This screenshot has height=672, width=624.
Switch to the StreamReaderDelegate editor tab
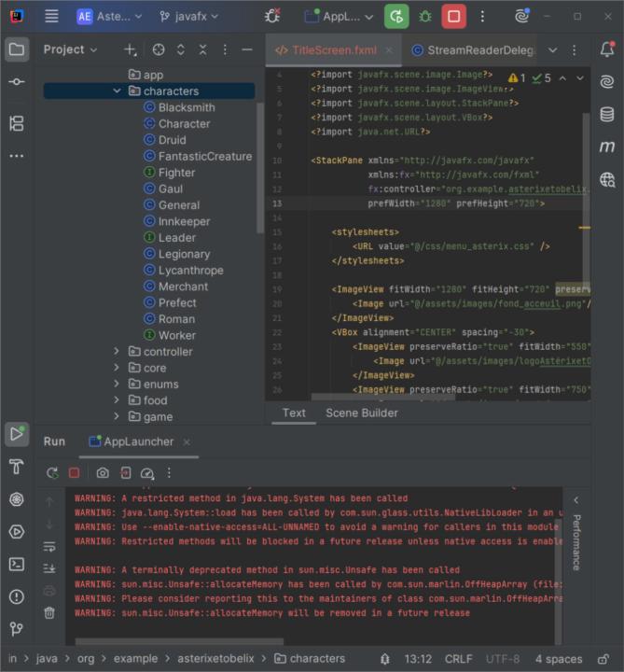(471, 49)
